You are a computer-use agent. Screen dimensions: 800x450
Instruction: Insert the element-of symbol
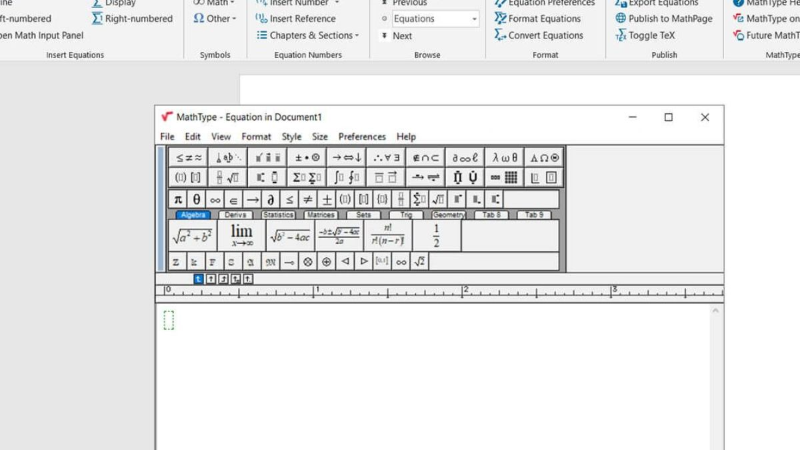point(233,199)
